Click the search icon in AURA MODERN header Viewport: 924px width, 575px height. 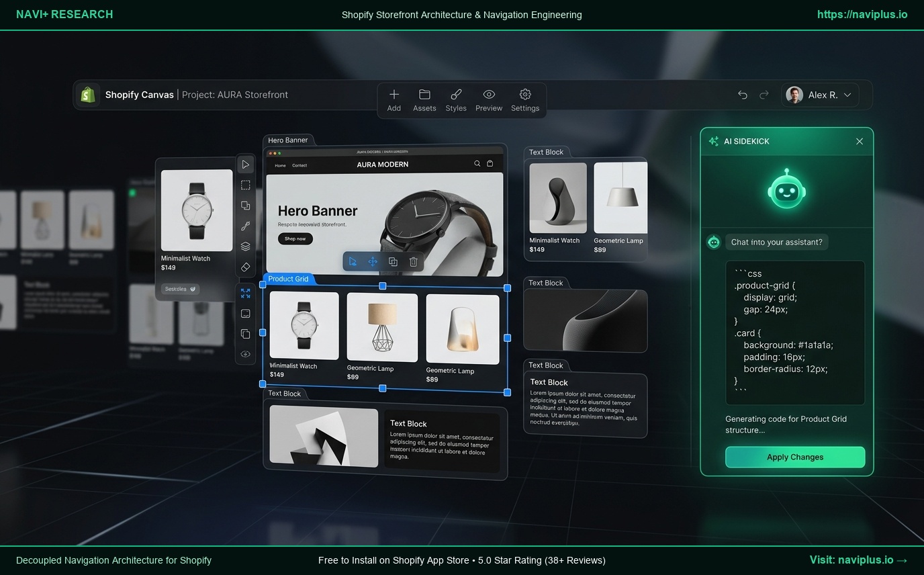pyautogui.click(x=477, y=164)
